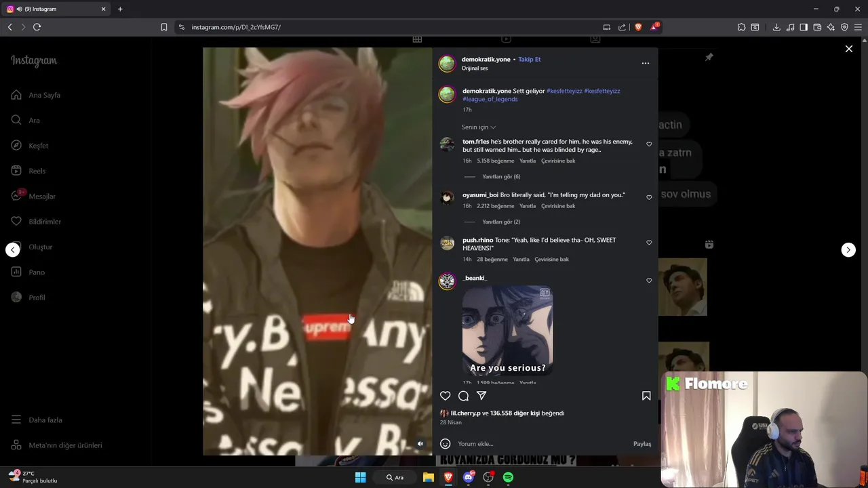Image resolution: width=868 pixels, height=488 pixels.
Task: Expand 'Yanıtları gör (6)' replies
Action: pos(501,177)
